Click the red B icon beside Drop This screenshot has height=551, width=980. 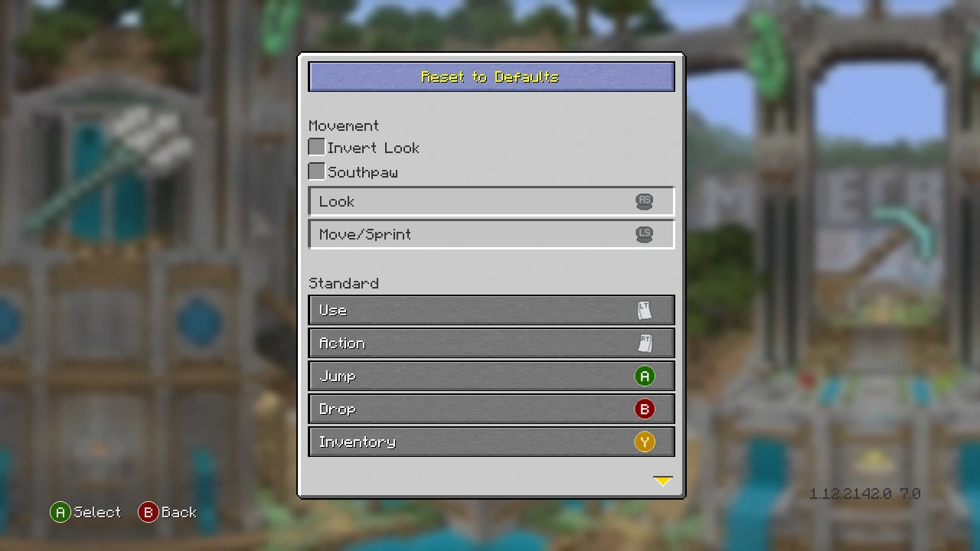click(x=645, y=409)
